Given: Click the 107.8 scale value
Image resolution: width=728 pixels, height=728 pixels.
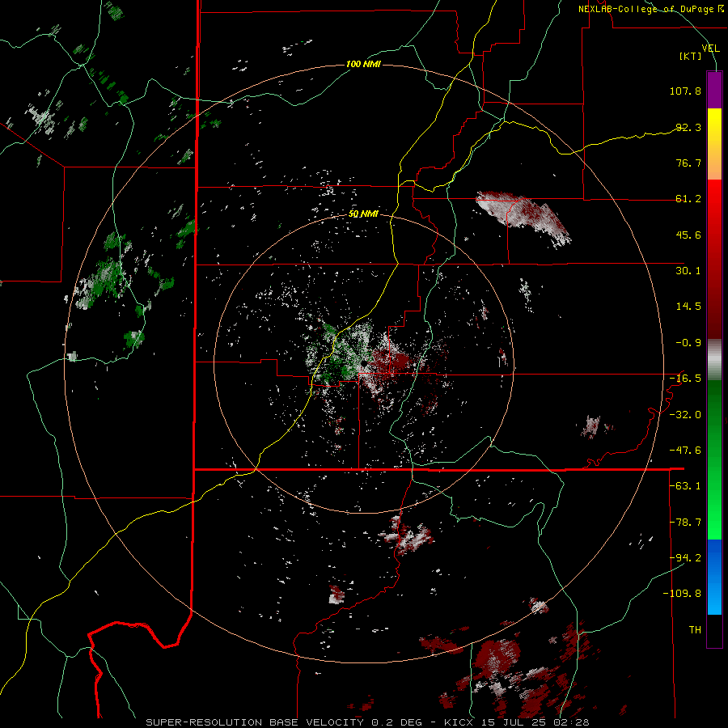Looking at the screenshot, I should [x=685, y=91].
